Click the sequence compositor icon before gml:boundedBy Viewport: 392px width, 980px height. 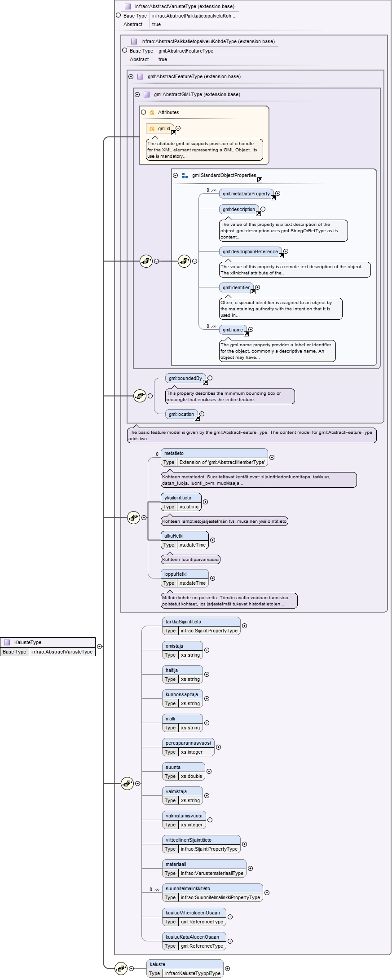pos(140,396)
